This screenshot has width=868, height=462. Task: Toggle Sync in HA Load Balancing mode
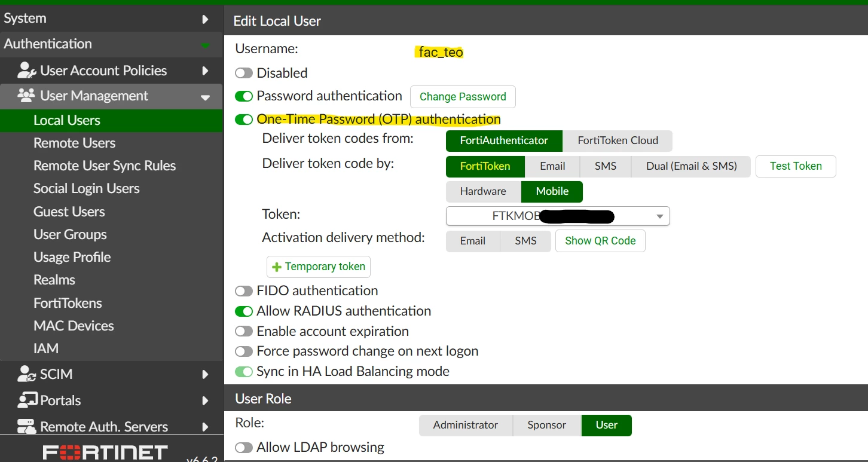pyautogui.click(x=244, y=372)
